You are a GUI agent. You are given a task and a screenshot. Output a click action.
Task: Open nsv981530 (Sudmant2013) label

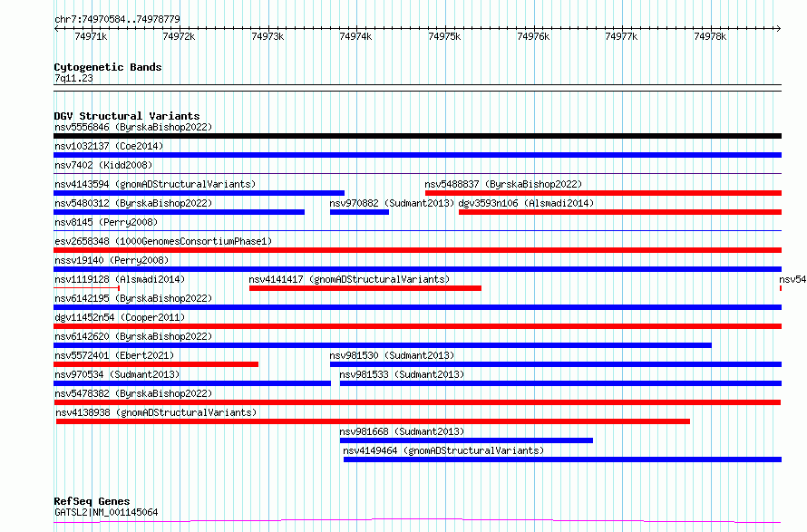click(x=392, y=355)
